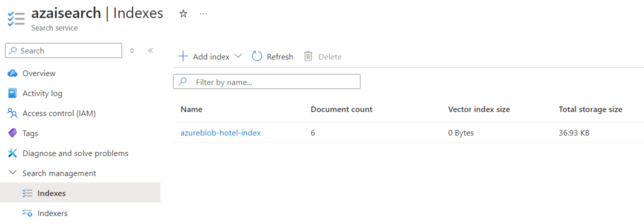Viewport: 644px width, 224px height.
Task: Click the favorite star icon
Action: pyautogui.click(x=183, y=14)
